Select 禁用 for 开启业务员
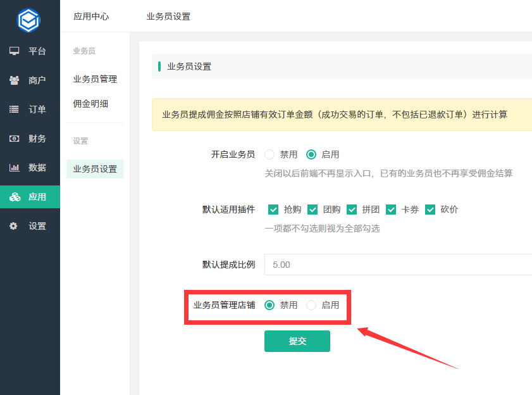Viewport: 532px width, 395px height. [269, 154]
